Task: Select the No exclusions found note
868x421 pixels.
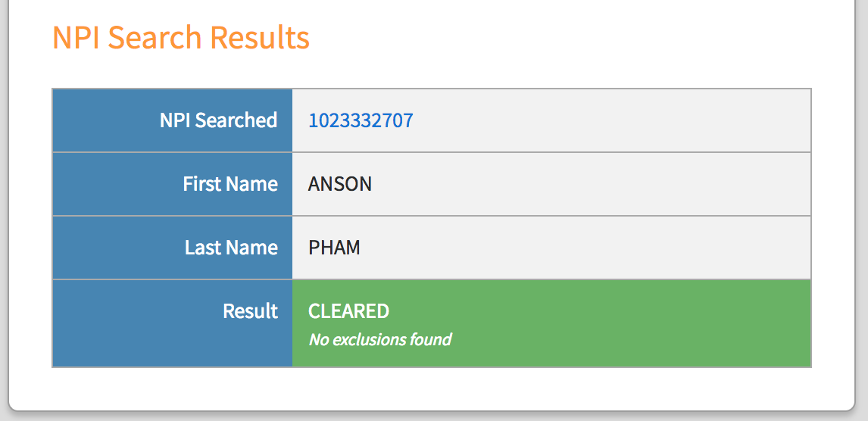Action: [x=379, y=339]
